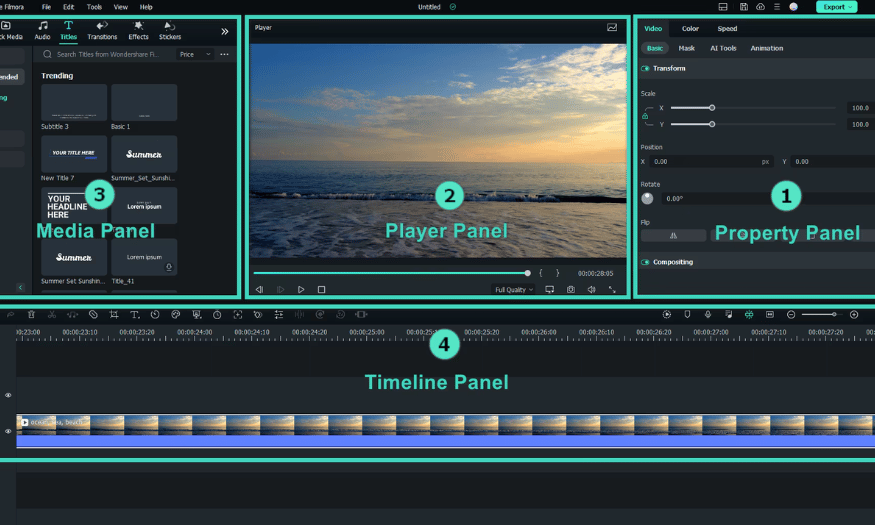Select the Animation sub-tab
The image size is (875, 525).
[x=767, y=48]
